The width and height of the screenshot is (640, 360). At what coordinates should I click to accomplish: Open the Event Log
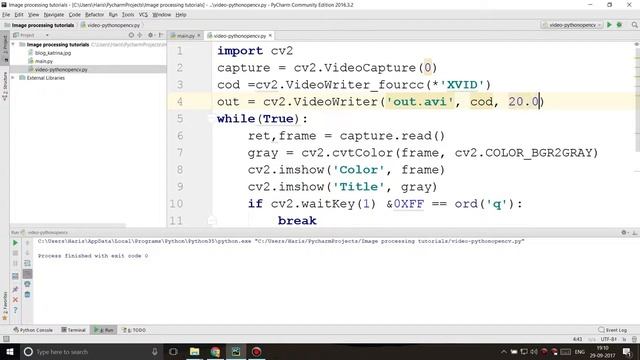click(613, 330)
